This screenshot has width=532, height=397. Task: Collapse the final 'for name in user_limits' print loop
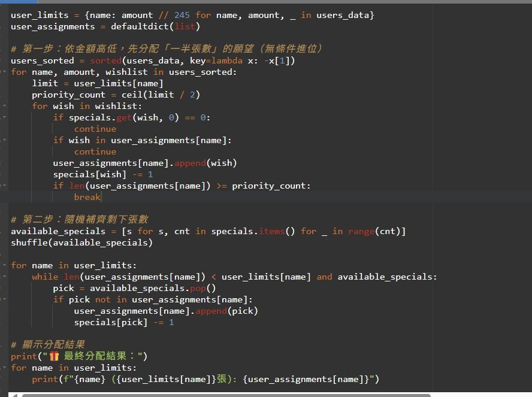point(4,368)
